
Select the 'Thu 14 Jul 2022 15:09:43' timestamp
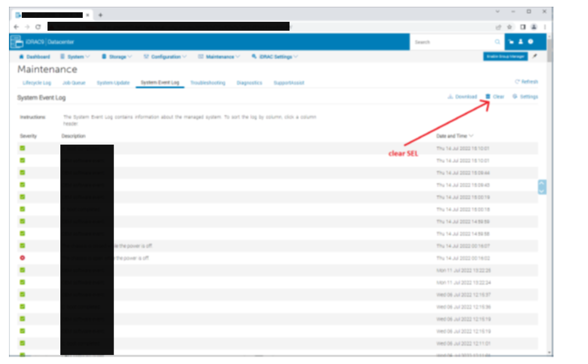(x=463, y=185)
